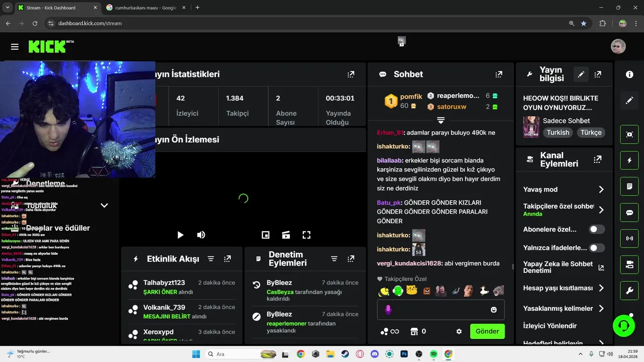This screenshot has width=644, height=362.
Task: Open Steam from the taskbar
Action: [x=345, y=354]
